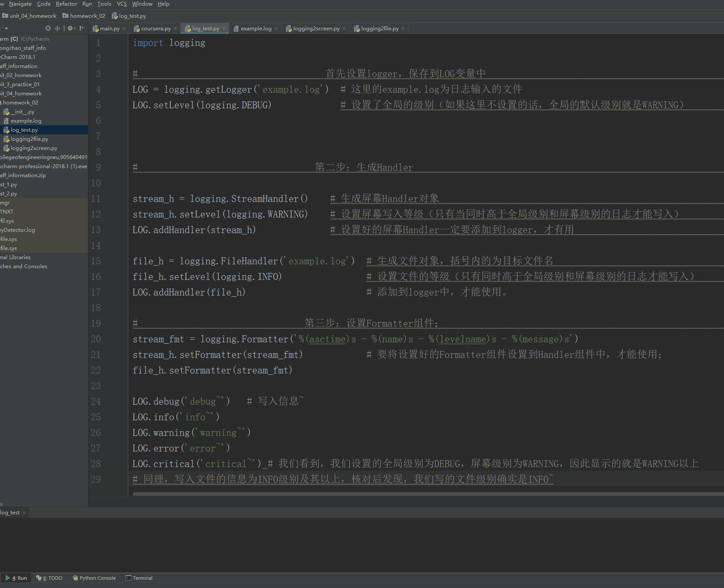Viewport: 724px width, 588px height.
Task: Click editor horizontal scrollbar
Action: (x=428, y=493)
